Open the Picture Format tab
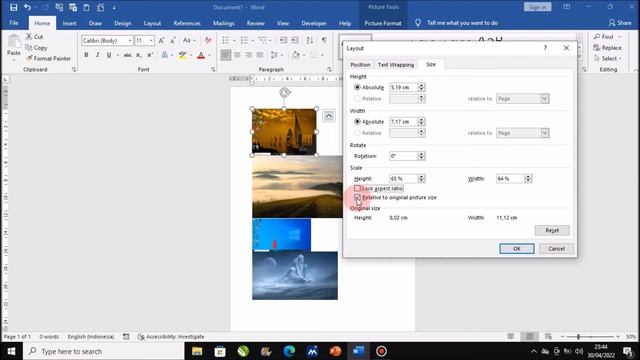 click(x=382, y=23)
